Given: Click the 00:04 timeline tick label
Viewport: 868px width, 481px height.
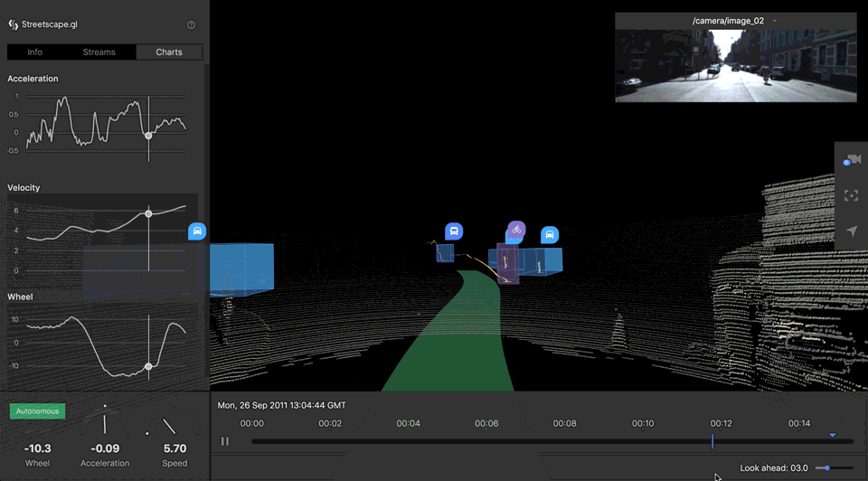Looking at the screenshot, I should (408, 423).
